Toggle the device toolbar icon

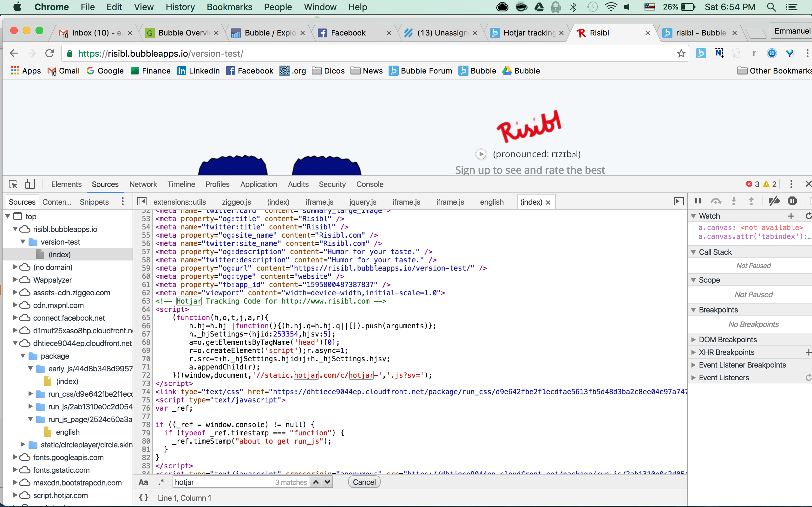click(30, 184)
